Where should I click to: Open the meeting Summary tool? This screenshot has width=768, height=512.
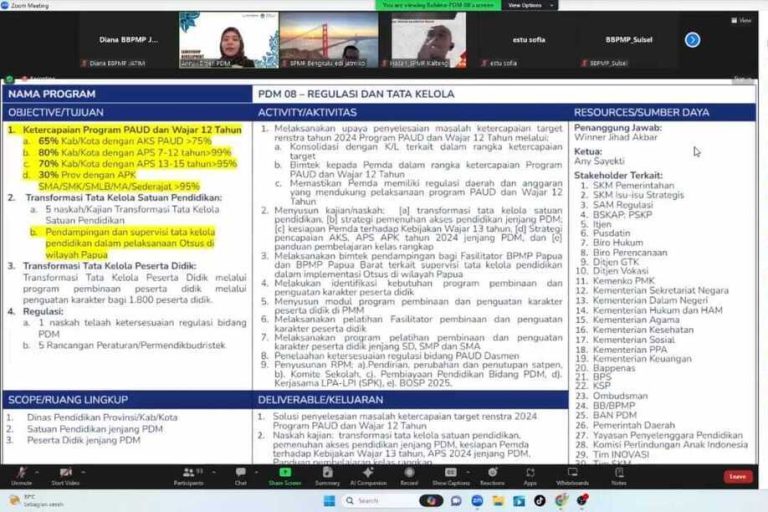(327, 475)
